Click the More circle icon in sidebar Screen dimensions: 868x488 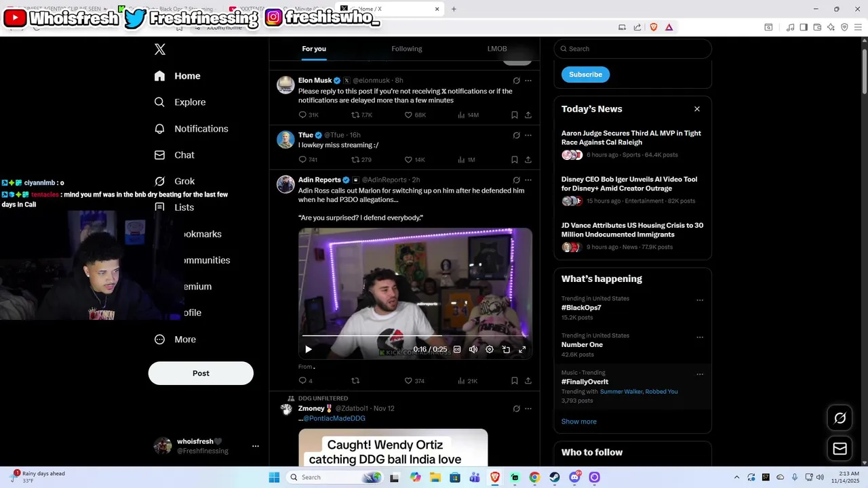pos(159,340)
